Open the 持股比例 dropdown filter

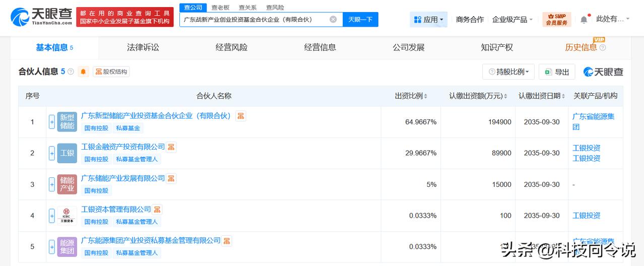pos(508,72)
